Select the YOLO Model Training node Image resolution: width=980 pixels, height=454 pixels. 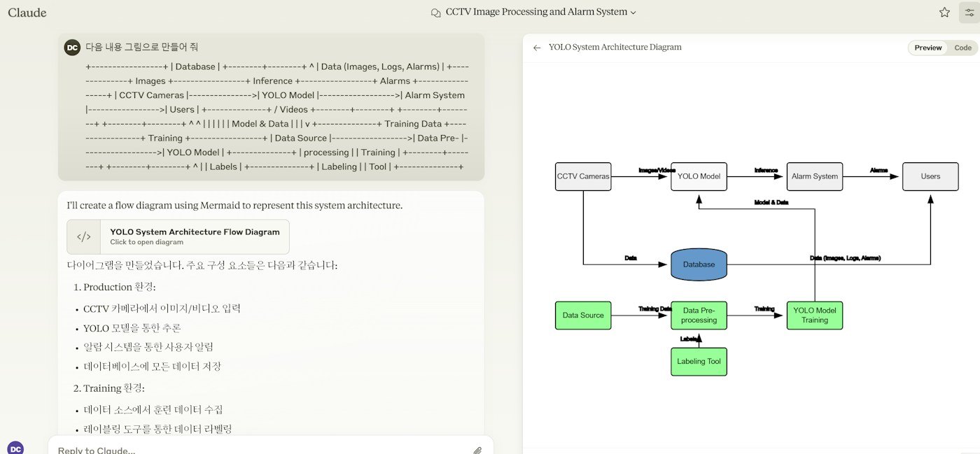815,315
